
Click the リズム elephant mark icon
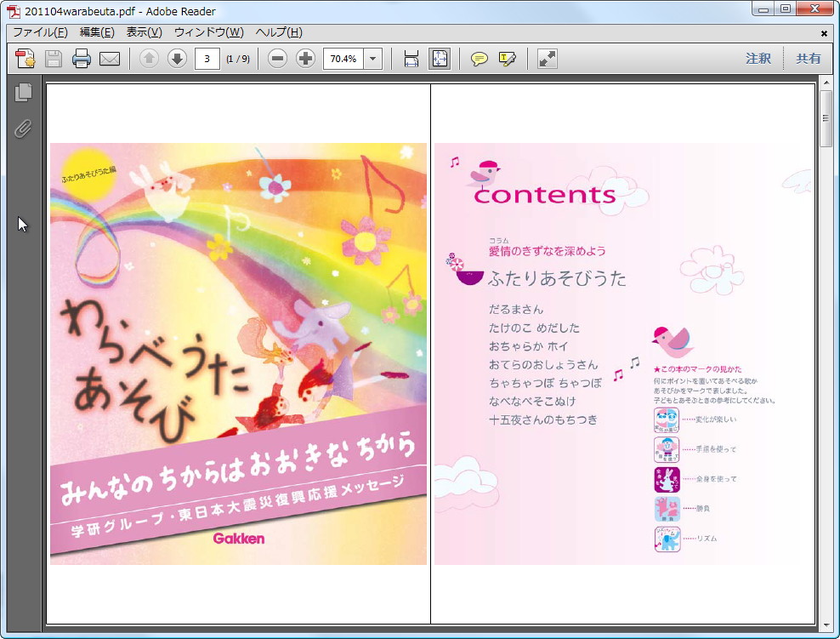pyautogui.click(x=667, y=539)
